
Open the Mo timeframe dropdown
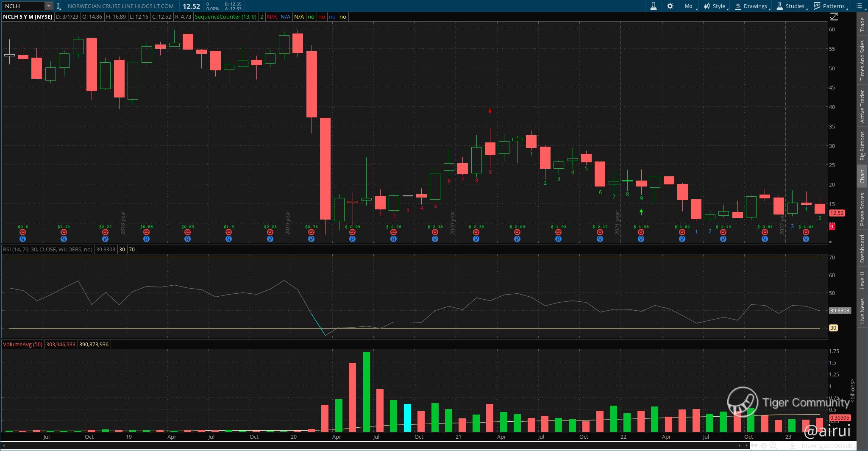[x=690, y=6]
